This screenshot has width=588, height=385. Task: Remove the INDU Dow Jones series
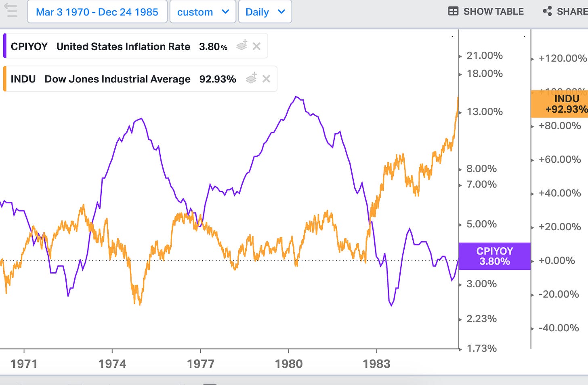(266, 79)
